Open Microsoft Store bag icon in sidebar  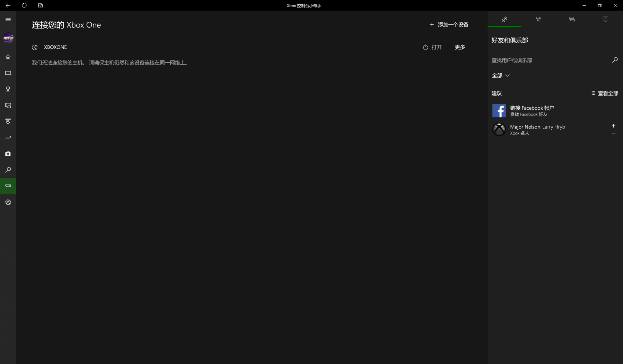(x=8, y=154)
